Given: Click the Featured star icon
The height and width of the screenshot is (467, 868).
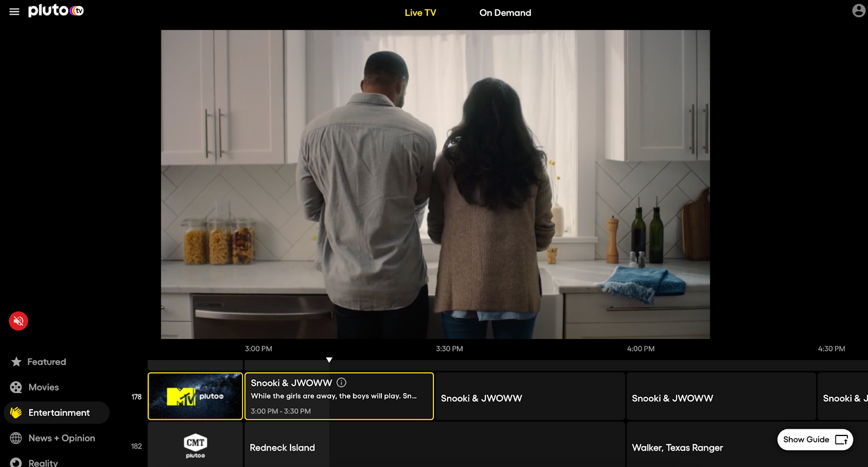Looking at the screenshot, I should click(x=16, y=362).
